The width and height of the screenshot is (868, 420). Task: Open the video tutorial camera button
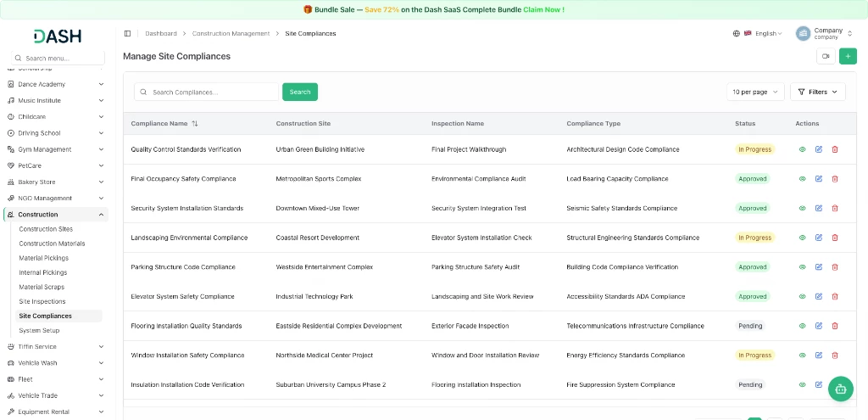pyautogui.click(x=826, y=56)
